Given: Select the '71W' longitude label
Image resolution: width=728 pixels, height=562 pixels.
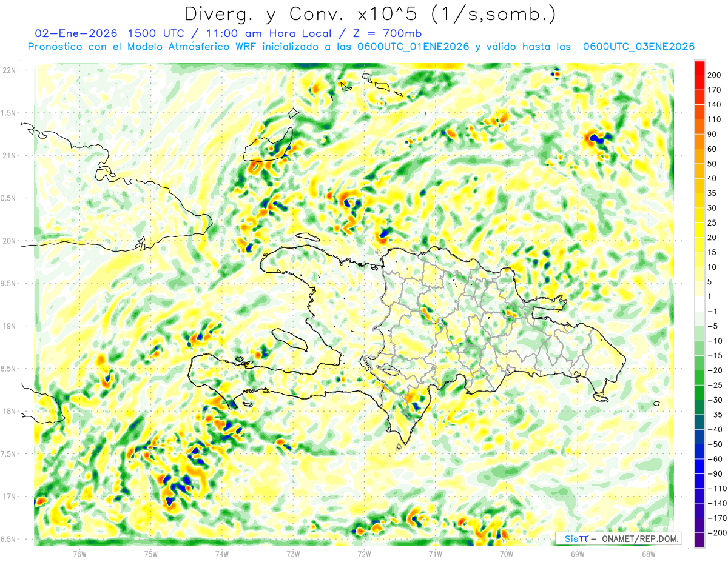Looking at the screenshot, I should pyautogui.click(x=435, y=554).
